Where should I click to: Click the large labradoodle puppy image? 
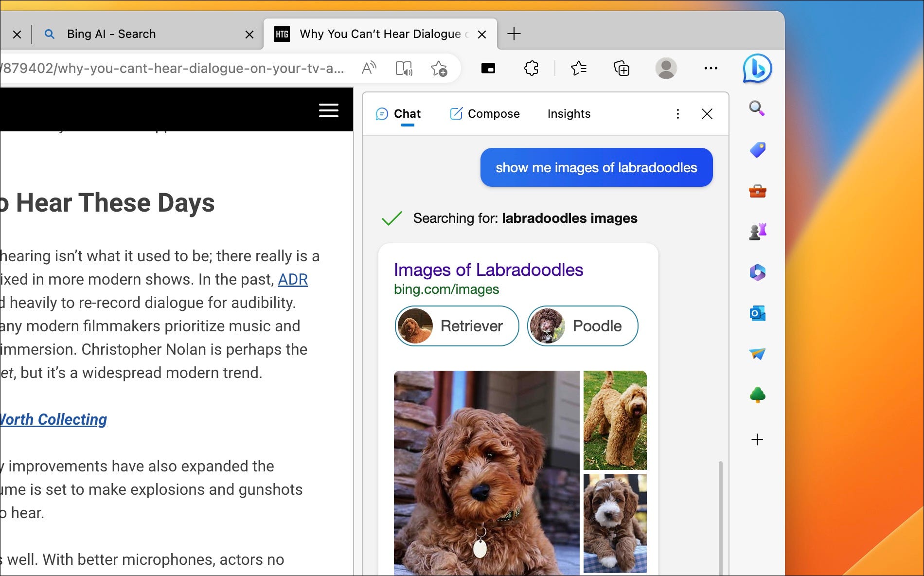(x=486, y=472)
